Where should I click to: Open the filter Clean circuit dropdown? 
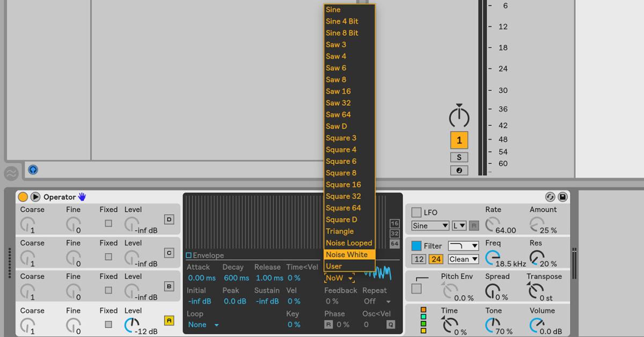click(463, 259)
